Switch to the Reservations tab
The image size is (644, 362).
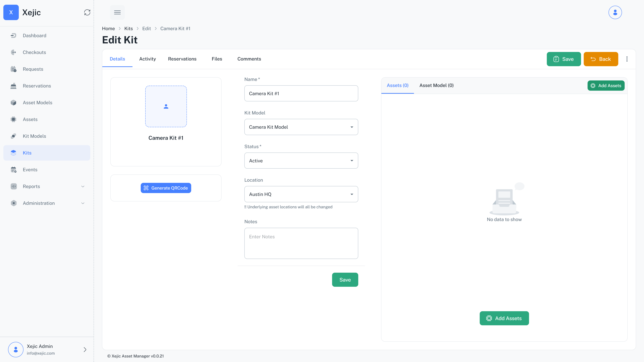[182, 59]
